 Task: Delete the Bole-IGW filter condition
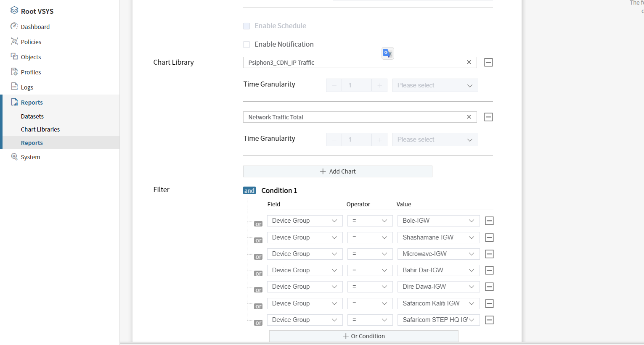click(489, 221)
